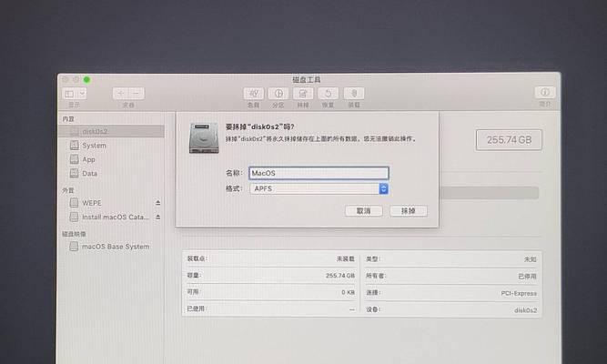Viewport: 607px width, 364px height.
Task: Confirm with the Erase (抹掉) dialog button
Action: point(409,210)
